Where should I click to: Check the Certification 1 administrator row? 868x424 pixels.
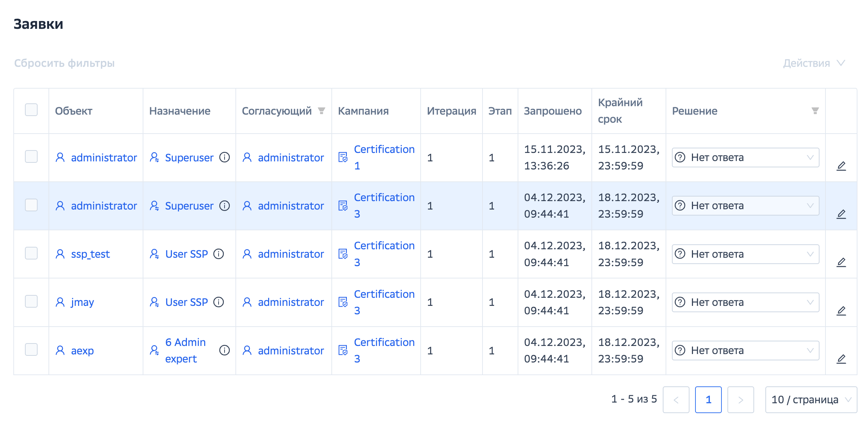pos(31,156)
